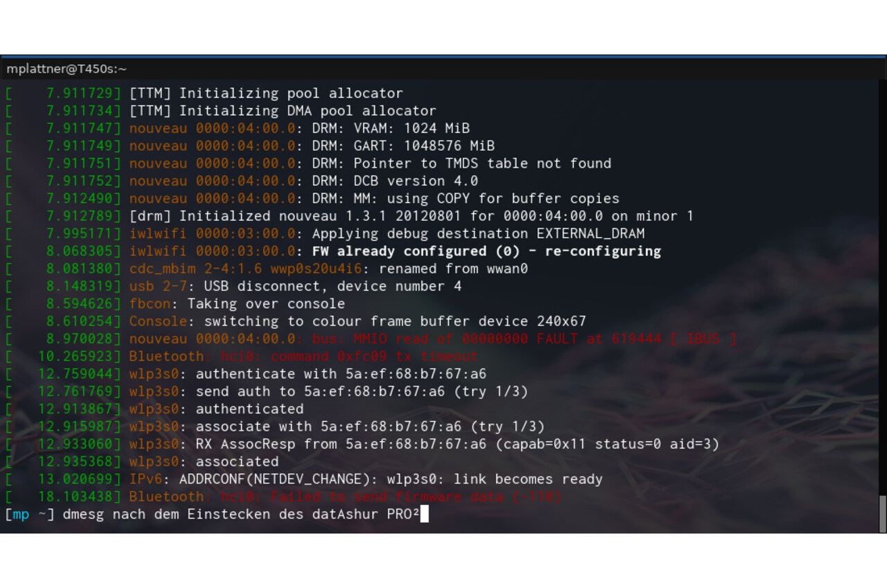This screenshot has width=887, height=588.
Task: Click the 'fbcon: Taking over console' line
Action: coord(237,303)
